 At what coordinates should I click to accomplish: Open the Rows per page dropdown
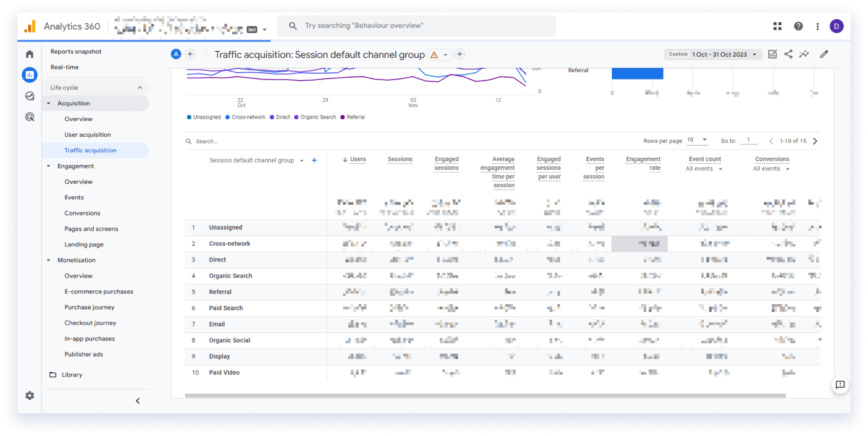tap(697, 140)
